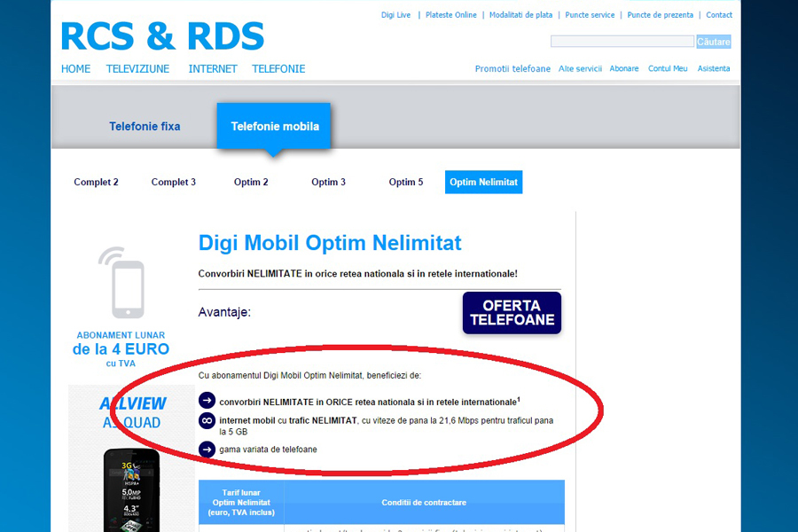Click the Căutare search button
The height and width of the screenshot is (532, 798).
(714, 42)
